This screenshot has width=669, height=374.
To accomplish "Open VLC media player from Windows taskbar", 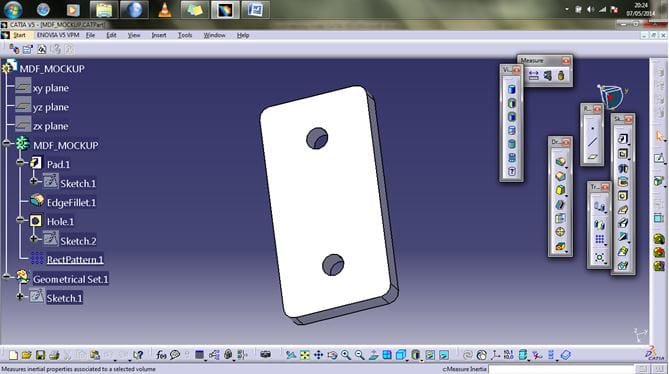I will point(165,10).
